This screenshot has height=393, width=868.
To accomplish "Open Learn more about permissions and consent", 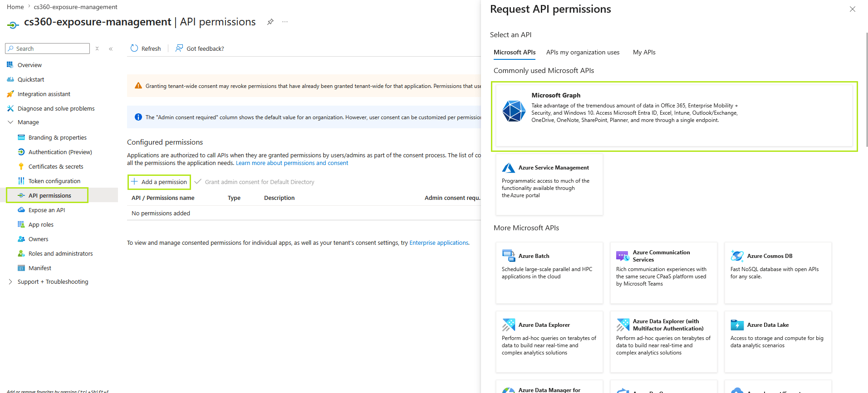I will [x=292, y=163].
